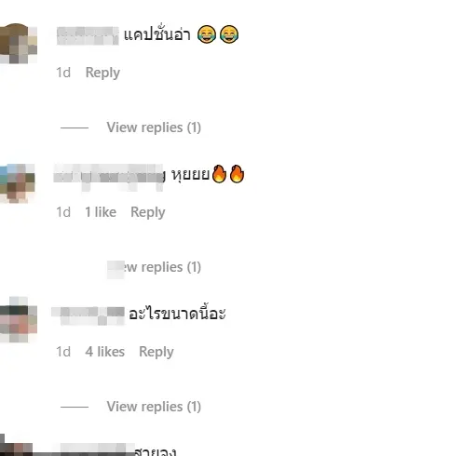Open blurred username before อะไรขนาดนี้อะ comment
The height and width of the screenshot is (456, 476).
click(x=88, y=315)
